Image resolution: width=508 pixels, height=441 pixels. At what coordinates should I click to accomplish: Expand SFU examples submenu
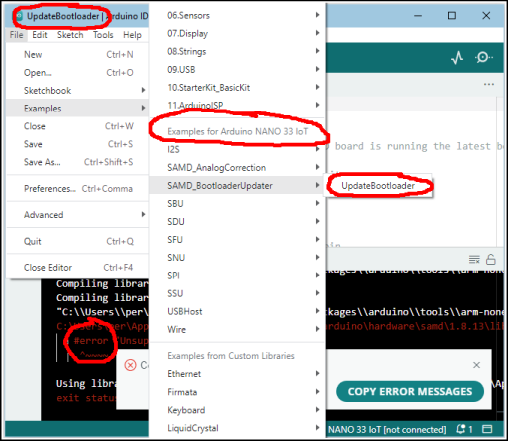237,239
